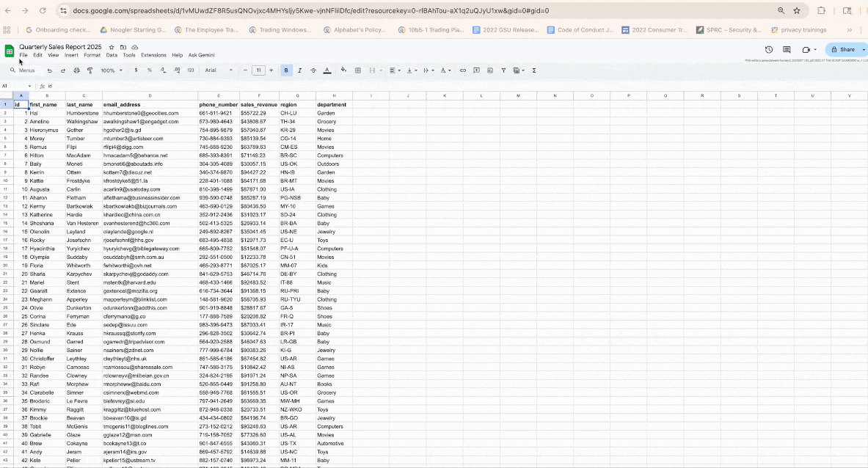Image resolution: width=868 pixels, height=468 pixels.
Task: Open the zoom 100% dropdown
Action: (112, 70)
